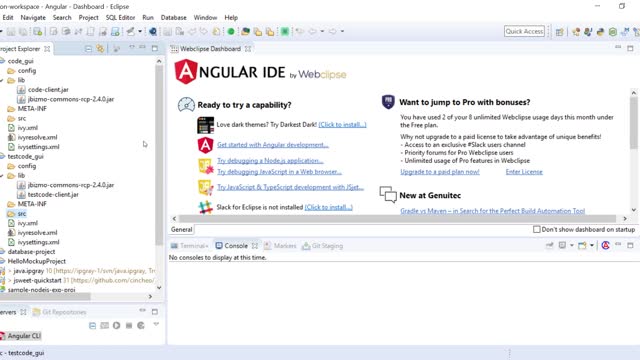
Task: Click the dark blue globe search toolbar icon
Action: click(x=153, y=31)
